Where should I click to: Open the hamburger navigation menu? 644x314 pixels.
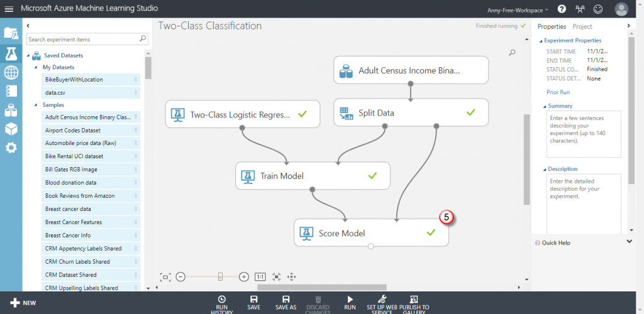pos(9,9)
